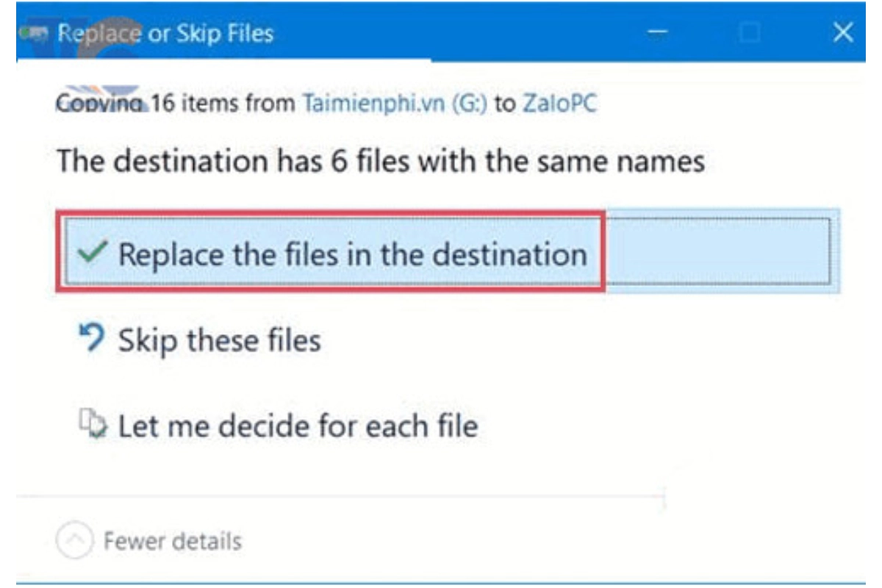882x588 pixels.
Task: Click the disabled maximize window button
Action: (x=750, y=33)
